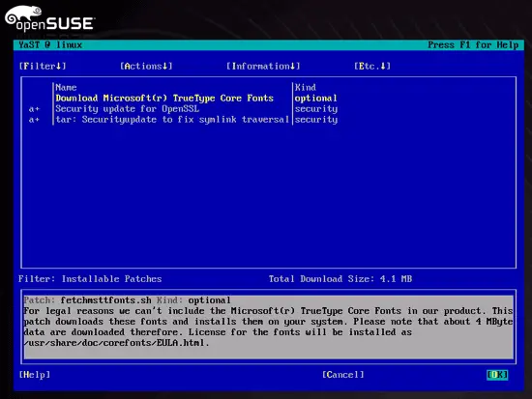The height and width of the screenshot is (399, 532).
Task: Click security kind cell for OpenSSL
Action: (316, 109)
